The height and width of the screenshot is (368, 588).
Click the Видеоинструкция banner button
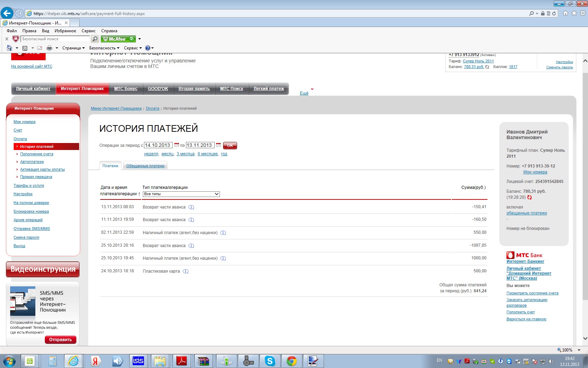tap(43, 269)
